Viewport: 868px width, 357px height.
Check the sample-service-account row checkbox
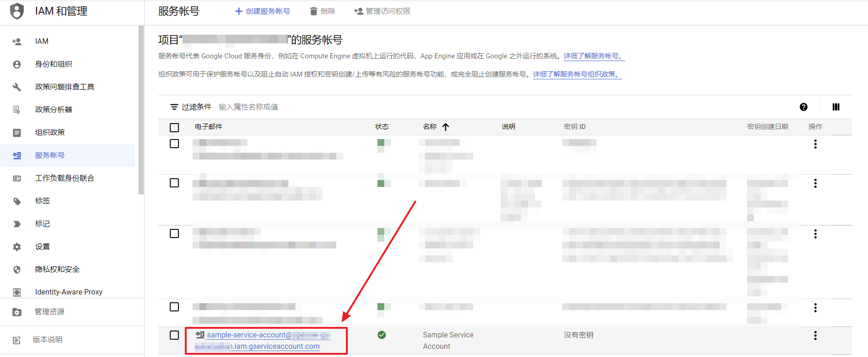pos(174,335)
